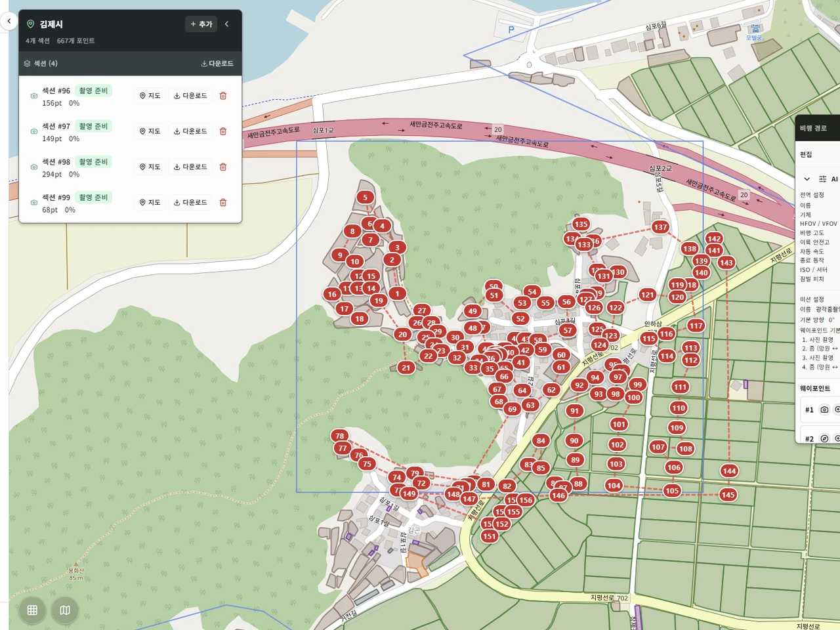Click the camera icon beside section #99
Viewport: 840px width, 630px height.
tap(34, 202)
